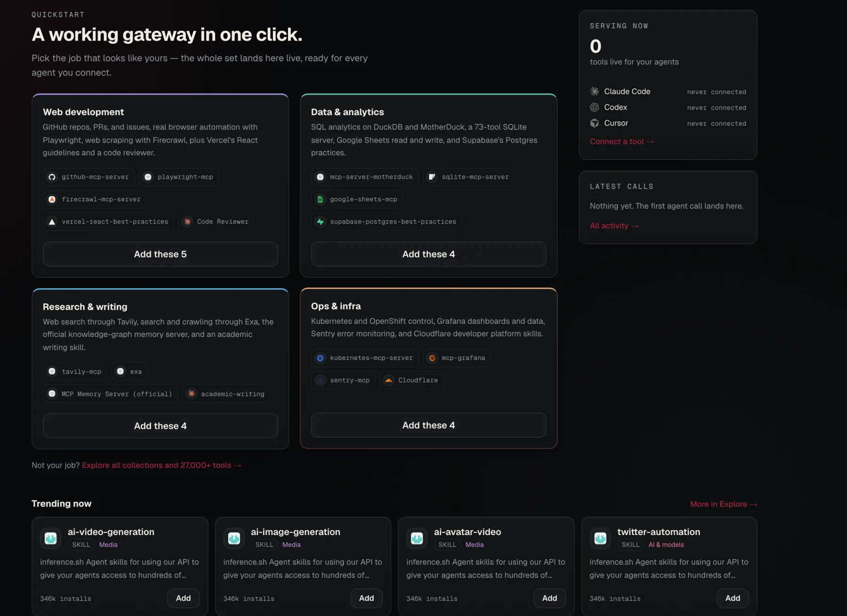Click the tavily-mcp chip icon
The width and height of the screenshot is (847, 616).
[52, 372]
